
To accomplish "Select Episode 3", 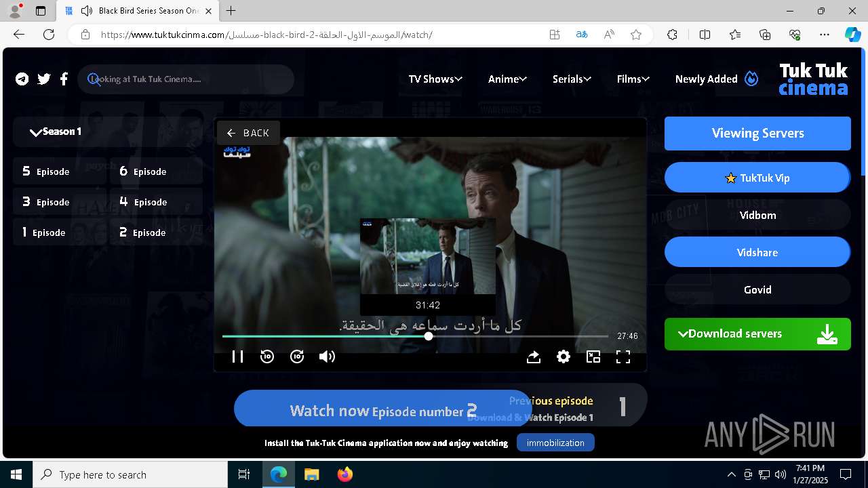I will pyautogui.click(x=60, y=202).
